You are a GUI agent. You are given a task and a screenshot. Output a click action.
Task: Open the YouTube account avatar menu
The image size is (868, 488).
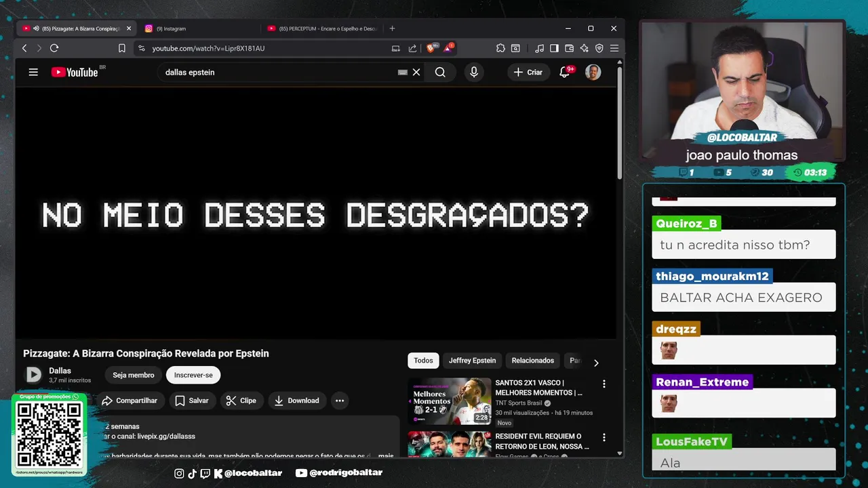point(593,72)
